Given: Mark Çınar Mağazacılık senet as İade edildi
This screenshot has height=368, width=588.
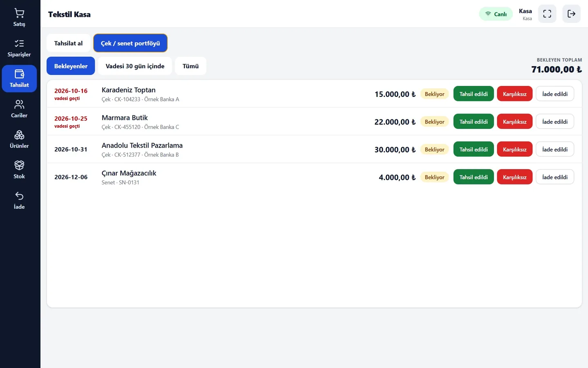Looking at the screenshot, I should tap(555, 177).
